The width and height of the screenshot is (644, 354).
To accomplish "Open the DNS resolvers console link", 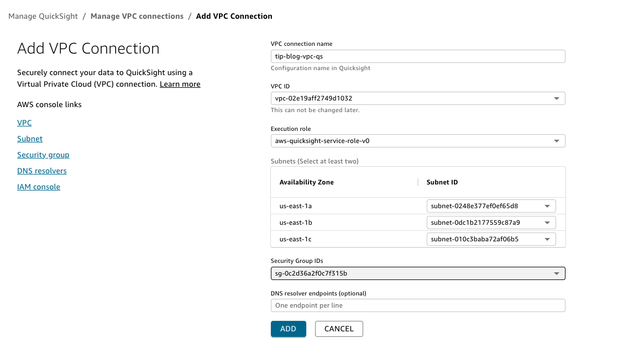I will (x=42, y=171).
